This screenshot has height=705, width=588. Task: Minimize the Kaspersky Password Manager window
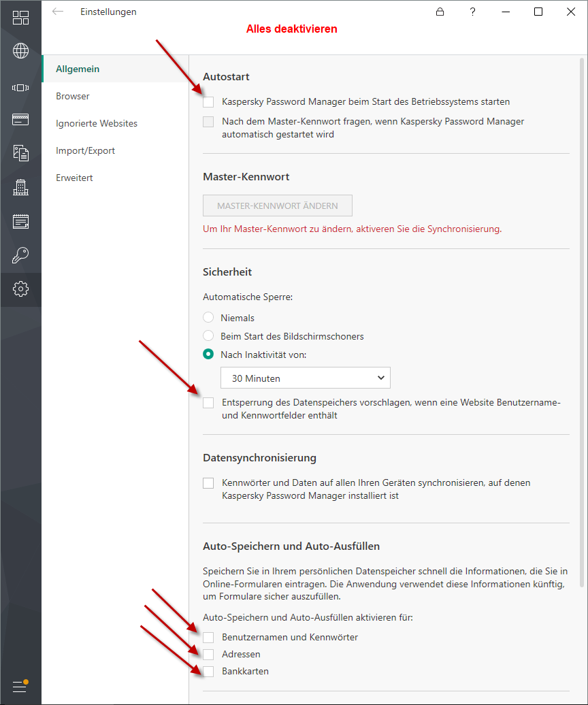tap(506, 12)
